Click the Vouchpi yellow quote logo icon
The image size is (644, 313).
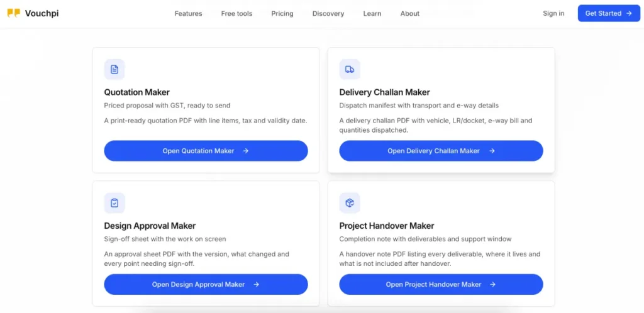pyautogui.click(x=14, y=13)
